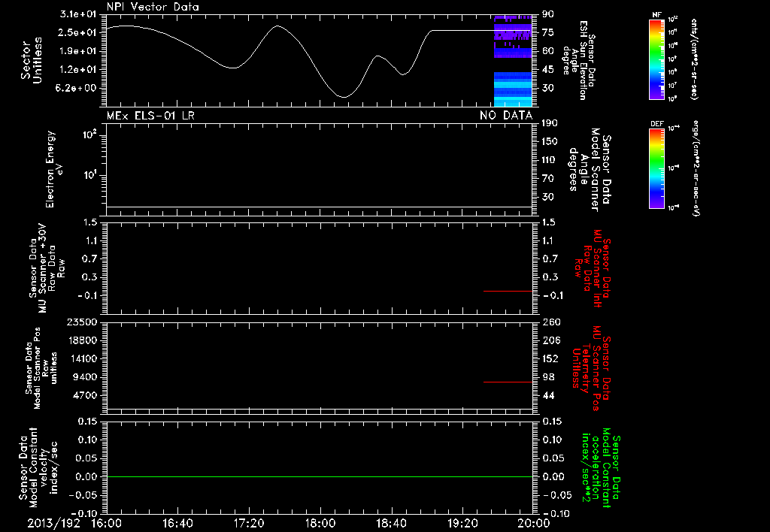Select the "NPI Vector Data" panel title
Screen dimensions: 770x532
point(153,7)
